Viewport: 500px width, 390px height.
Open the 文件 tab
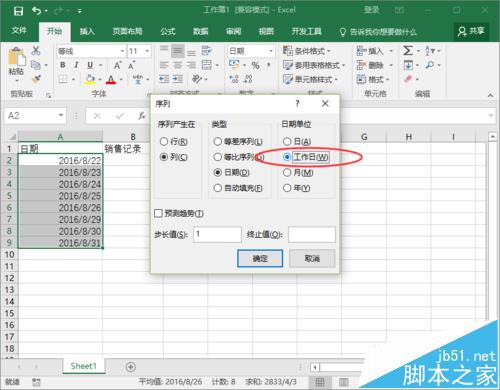click(x=19, y=31)
